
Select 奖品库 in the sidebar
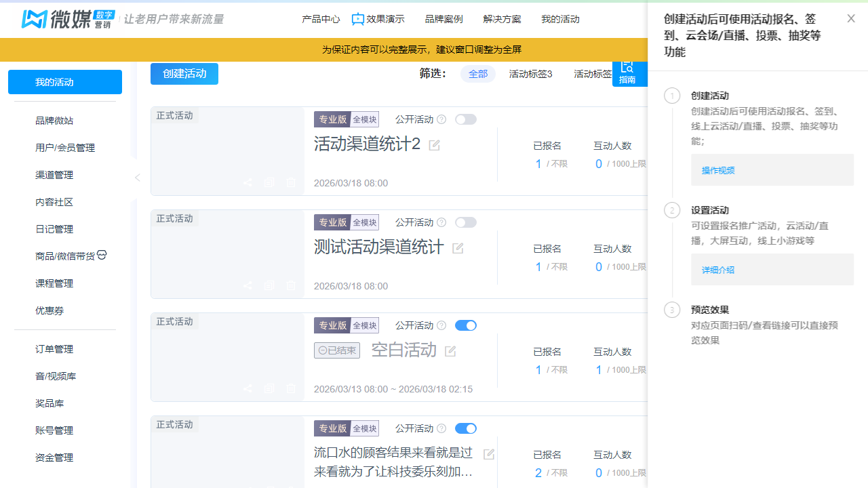point(50,403)
